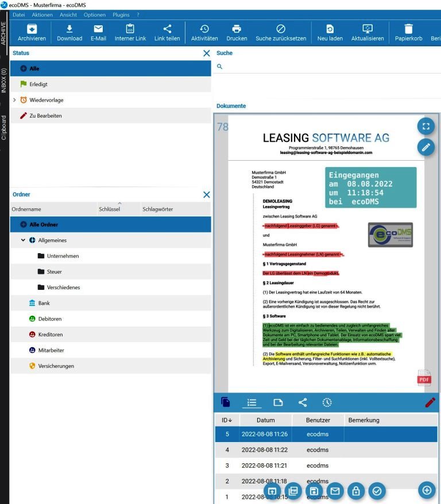Image resolution: width=441 pixels, height=504 pixels.
Task: Select version 3 dated 2022-08-08 11:21
Action: [326, 466]
